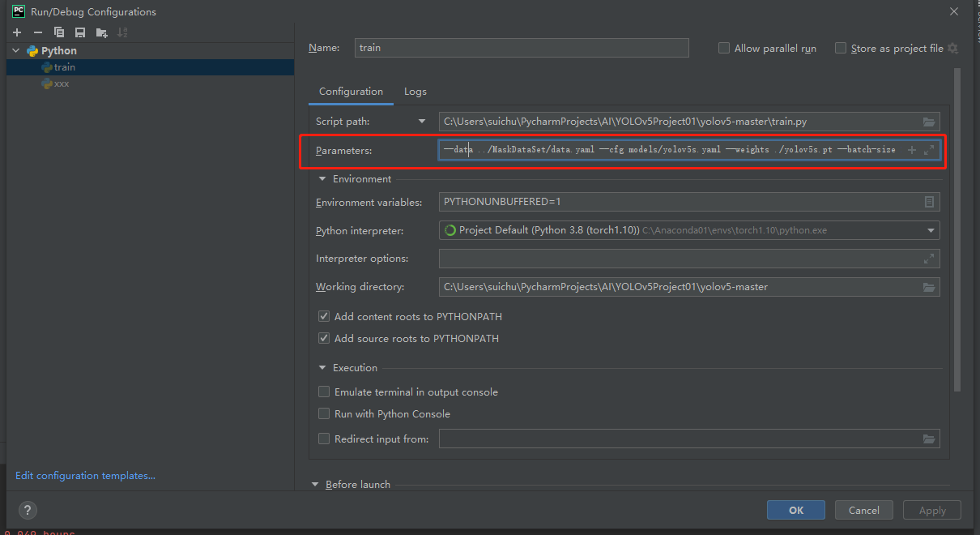Enable Emulate terminal in output console
Image resolution: width=980 pixels, height=535 pixels.
pyautogui.click(x=324, y=392)
